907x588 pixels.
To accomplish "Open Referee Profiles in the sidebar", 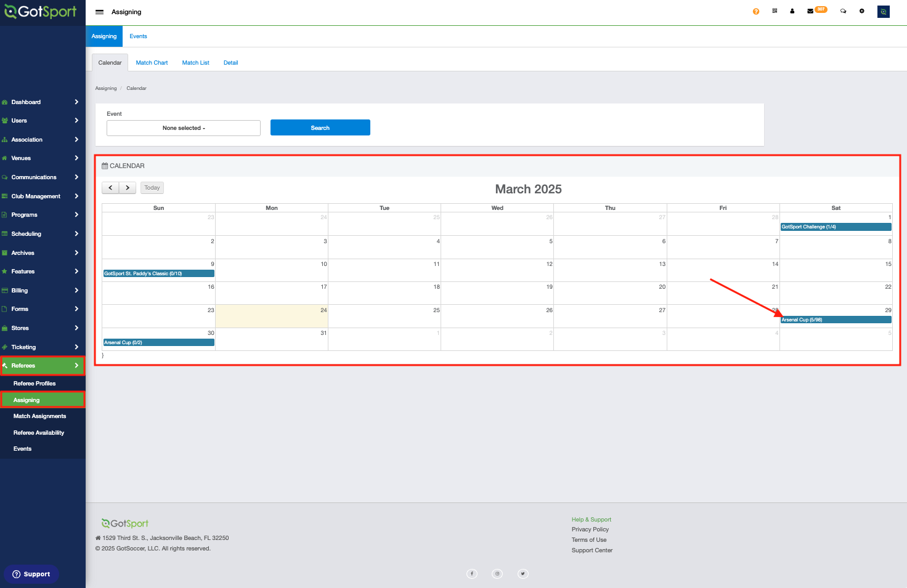I will pos(35,384).
